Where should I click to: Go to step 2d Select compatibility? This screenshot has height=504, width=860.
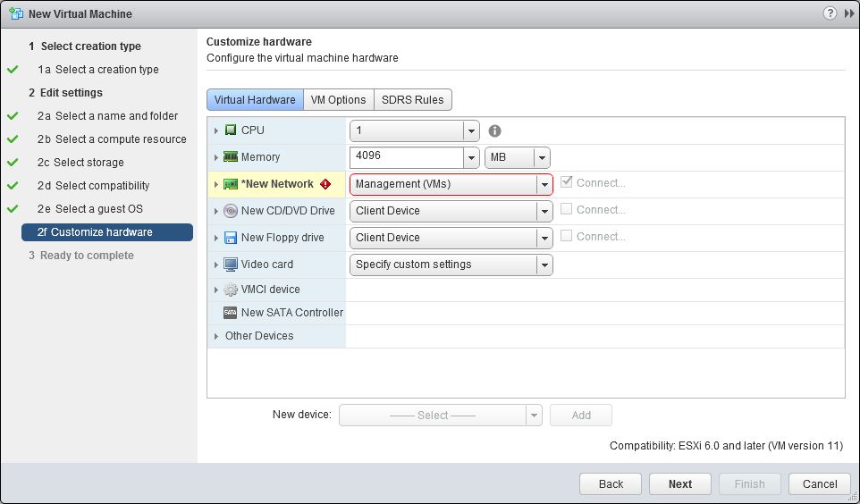pos(93,185)
